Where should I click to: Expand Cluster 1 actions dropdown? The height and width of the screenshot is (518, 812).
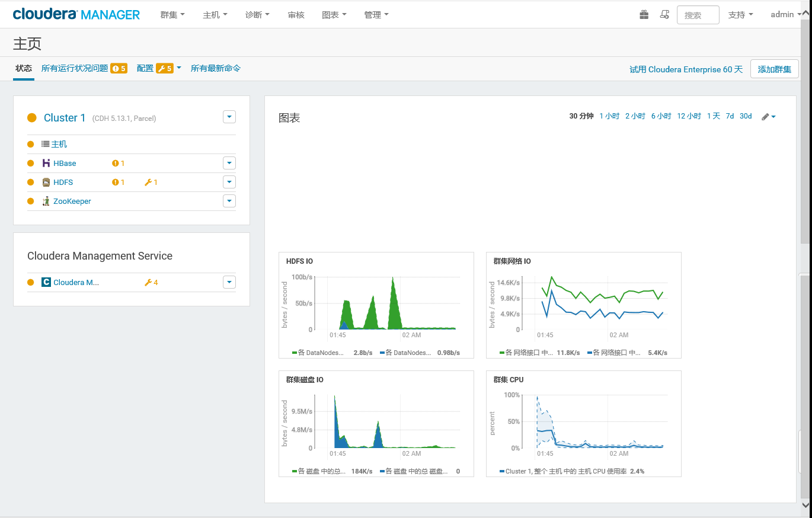[229, 117]
